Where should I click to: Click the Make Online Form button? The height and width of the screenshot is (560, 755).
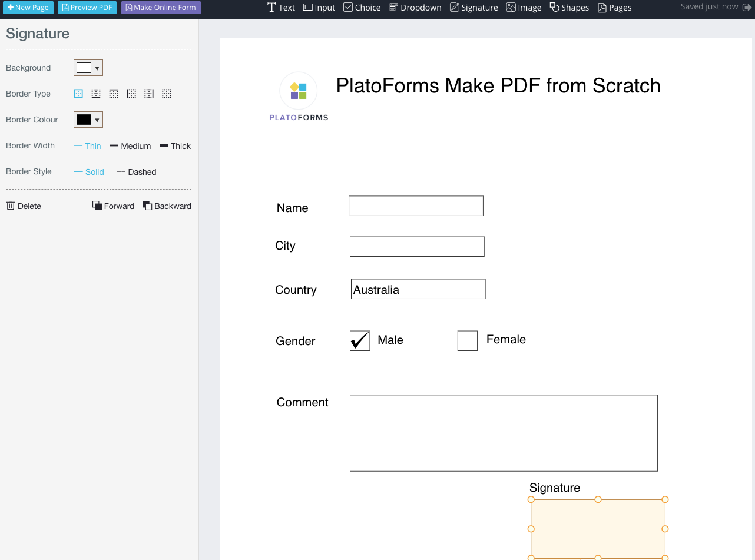161,8
